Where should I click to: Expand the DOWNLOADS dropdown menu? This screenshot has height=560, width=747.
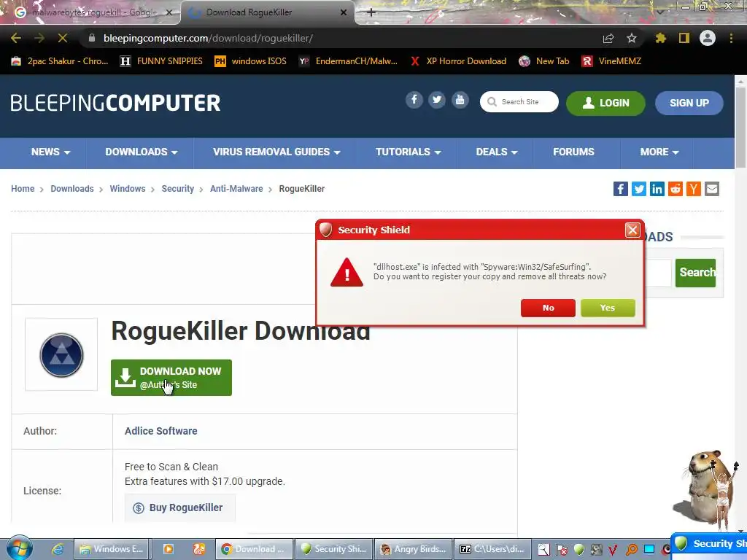pos(141,152)
